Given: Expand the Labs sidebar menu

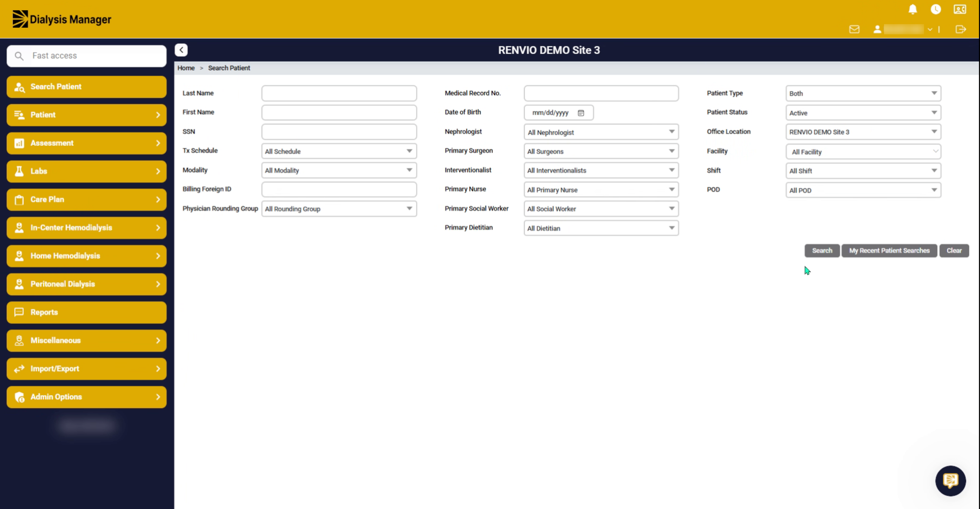Looking at the screenshot, I should (x=87, y=171).
